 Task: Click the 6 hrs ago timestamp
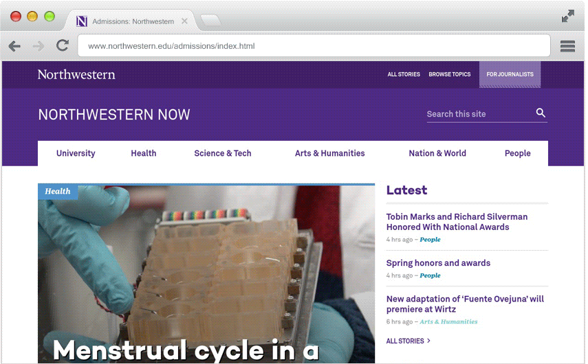point(400,321)
